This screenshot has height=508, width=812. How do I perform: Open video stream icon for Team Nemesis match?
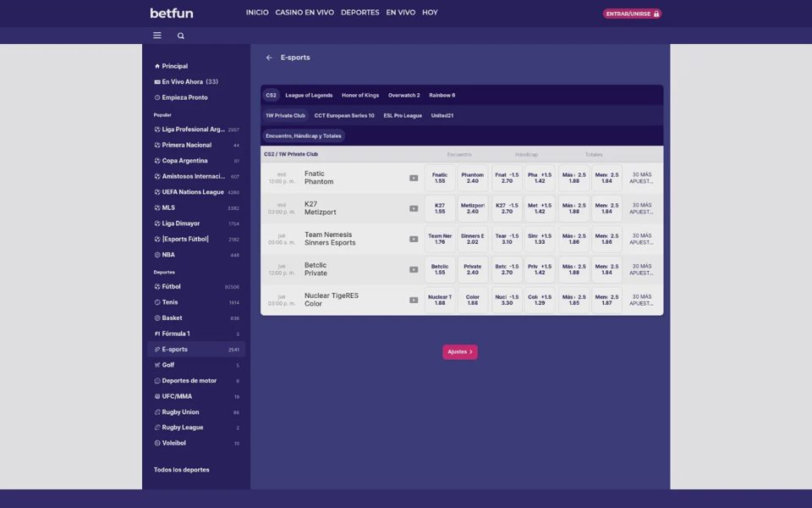tap(414, 240)
